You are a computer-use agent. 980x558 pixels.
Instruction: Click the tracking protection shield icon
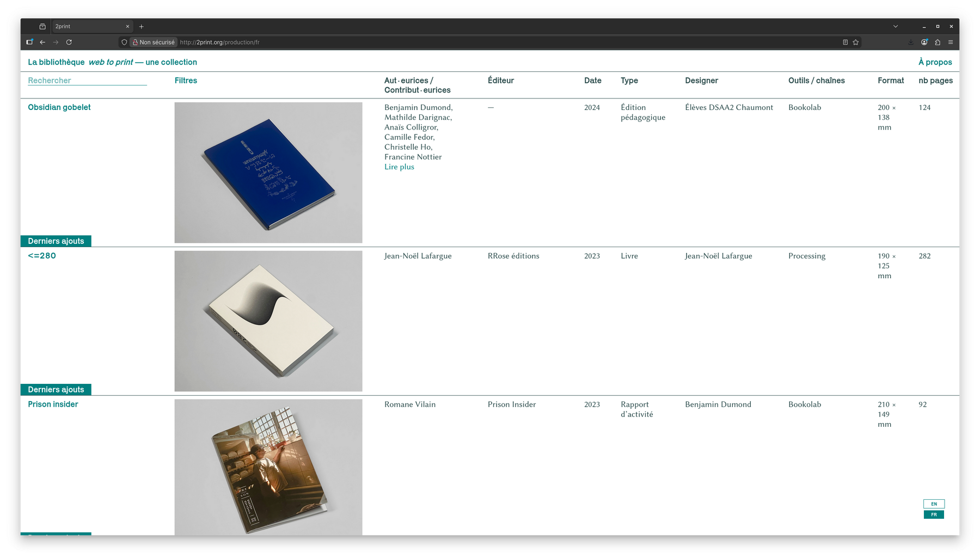coord(124,42)
